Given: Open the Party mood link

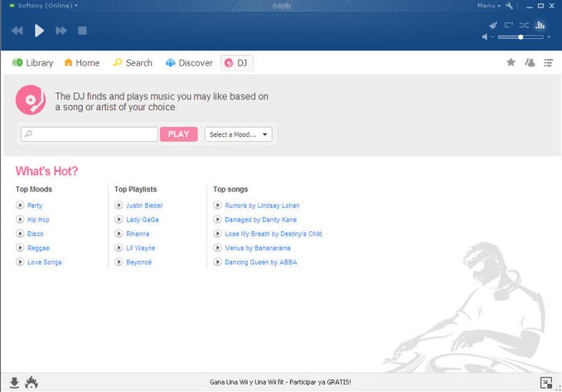Looking at the screenshot, I should (x=35, y=206).
